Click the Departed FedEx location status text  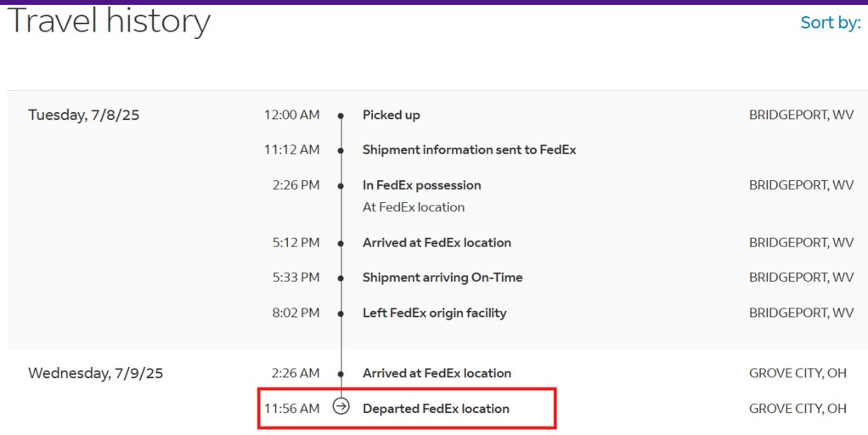click(436, 409)
